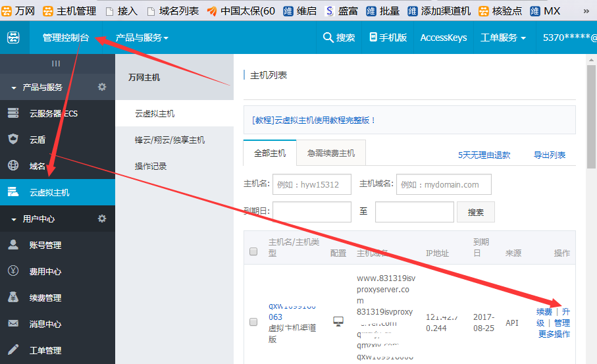Tick the select-all checkbox in table header
597x364 pixels.
pos(253,251)
